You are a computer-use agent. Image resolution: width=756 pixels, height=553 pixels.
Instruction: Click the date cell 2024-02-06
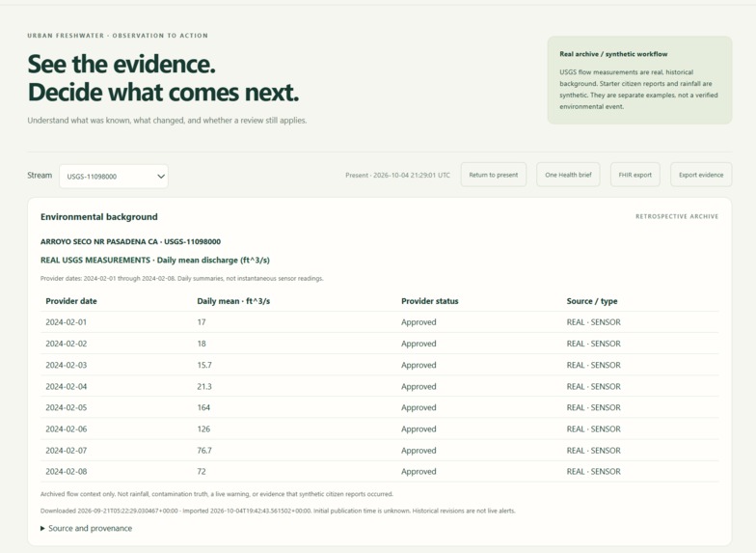click(66, 429)
